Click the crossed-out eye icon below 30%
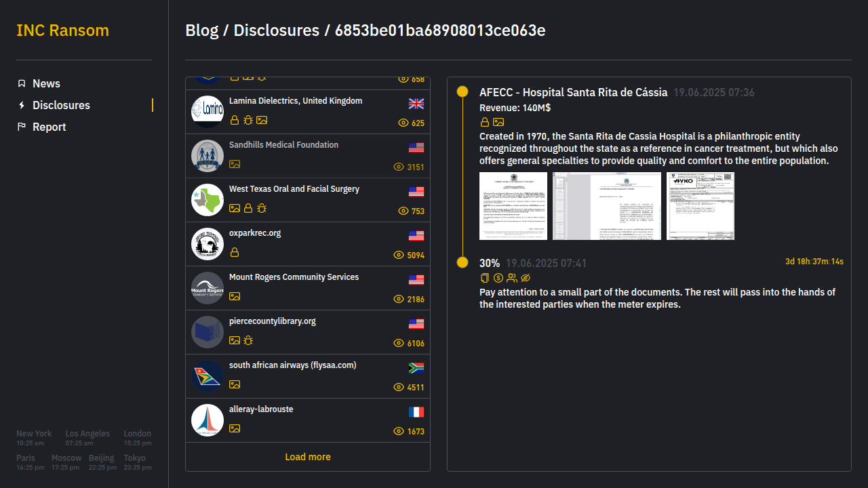This screenshot has width=868, height=488. pyautogui.click(x=526, y=278)
